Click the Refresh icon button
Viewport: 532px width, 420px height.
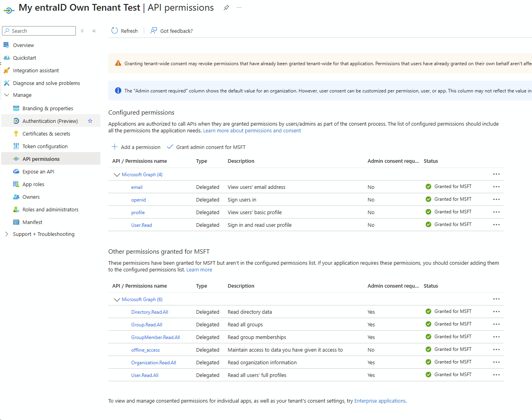click(115, 31)
